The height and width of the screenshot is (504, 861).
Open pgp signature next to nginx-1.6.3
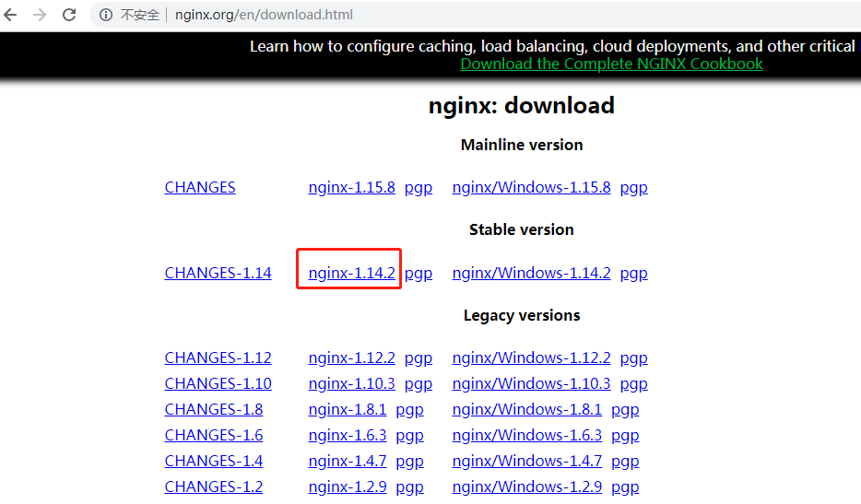tap(409, 437)
